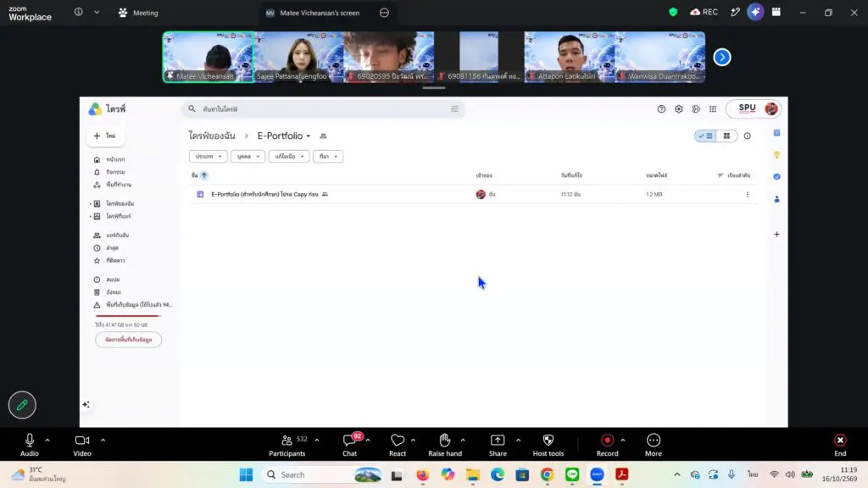Click the Google Drive logo
Screen dimensions: 868x488
95,109
